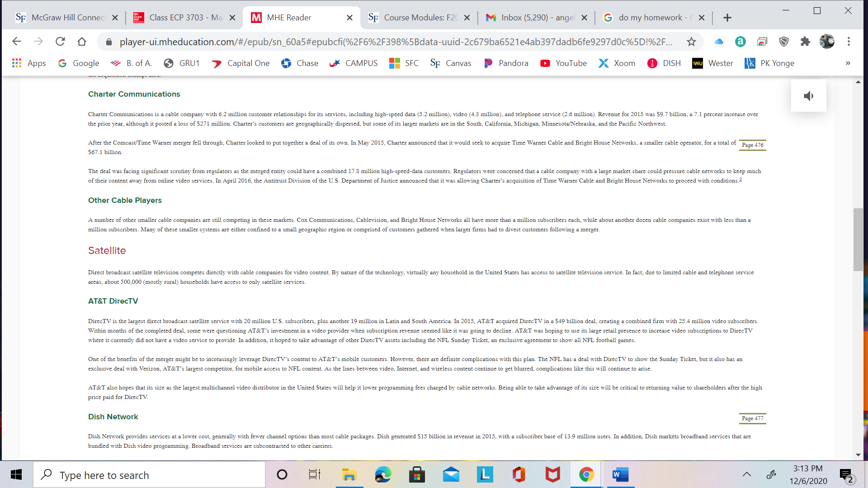Open the Google bookmark

[x=79, y=63]
